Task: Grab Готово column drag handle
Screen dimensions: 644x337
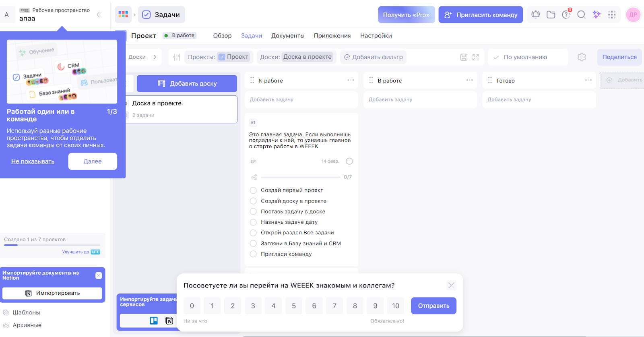Action: coord(490,80)
